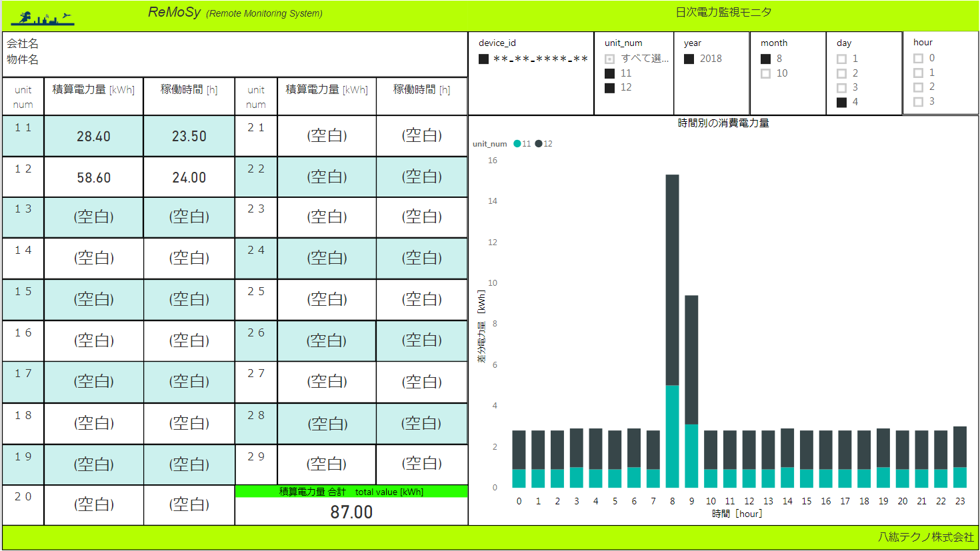Click the tall bar at hour 8
The image size is (980, 551).
(x=672, y=280)
